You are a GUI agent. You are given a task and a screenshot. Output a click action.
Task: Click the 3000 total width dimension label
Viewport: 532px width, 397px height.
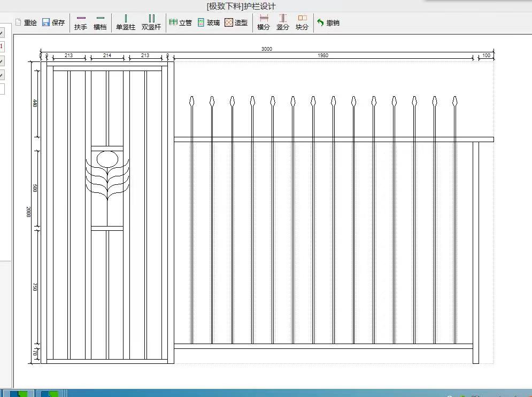click(x=266, y=49)
